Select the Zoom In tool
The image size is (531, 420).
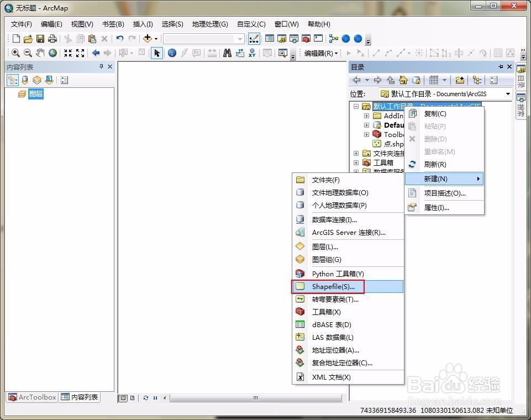click(x=15, y=53)
